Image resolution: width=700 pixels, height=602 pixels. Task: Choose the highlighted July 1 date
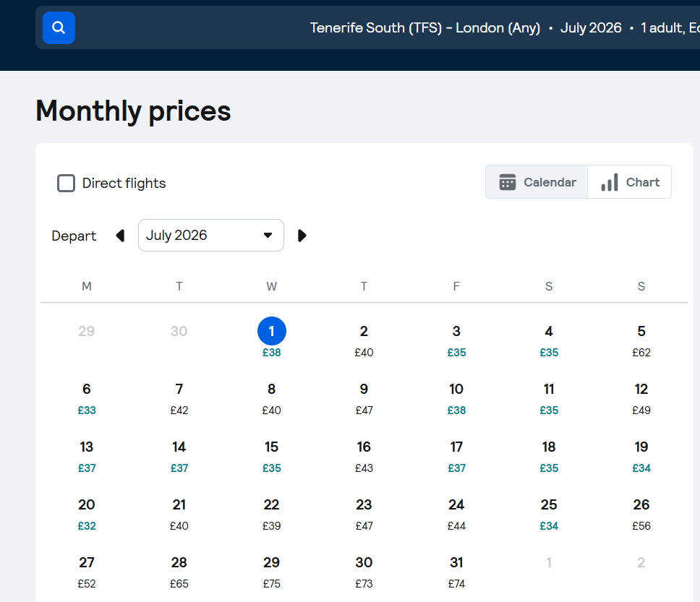pyautogui.click(x=272, y=332)
